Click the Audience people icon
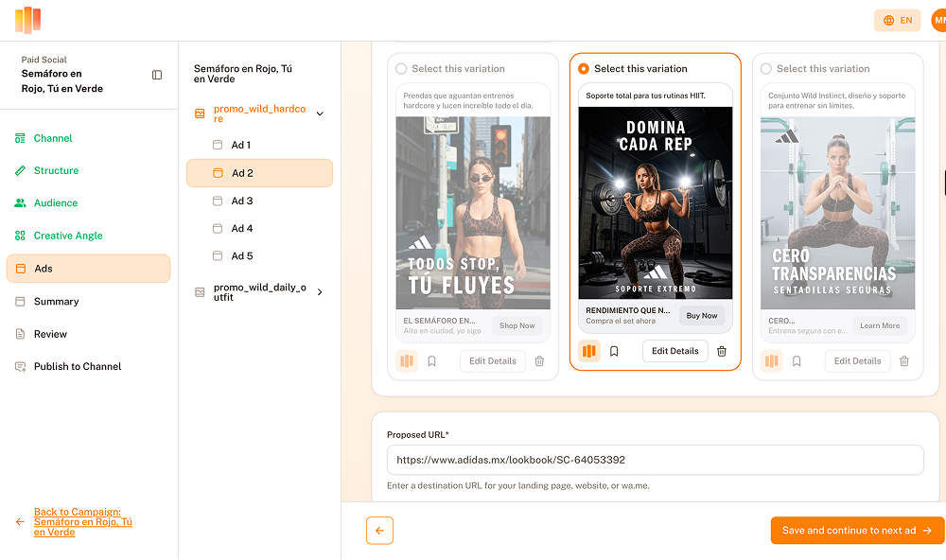This screenshot has width=946, height=560. click(x=20, y=203)
